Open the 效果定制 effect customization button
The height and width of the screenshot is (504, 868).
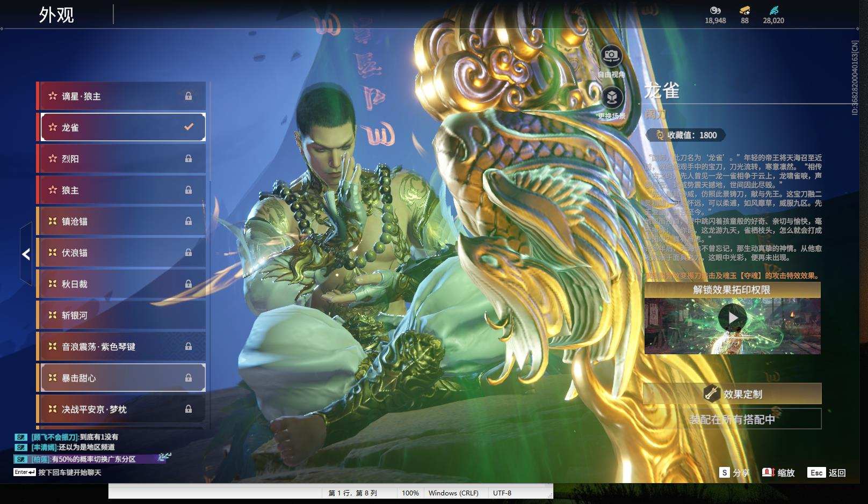[732, 394]
